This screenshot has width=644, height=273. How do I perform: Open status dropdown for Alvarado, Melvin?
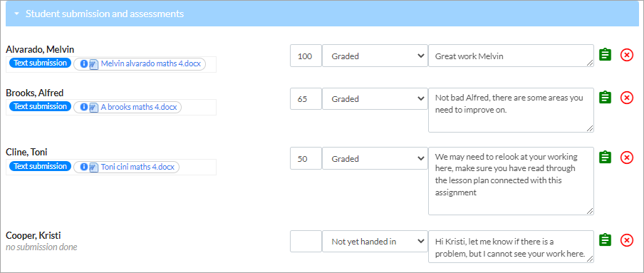pyautogui.click(x=375, y=56)
